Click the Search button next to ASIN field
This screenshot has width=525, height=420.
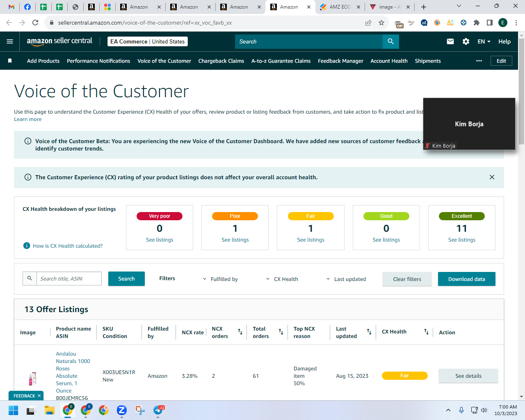(x=126, y=278)
